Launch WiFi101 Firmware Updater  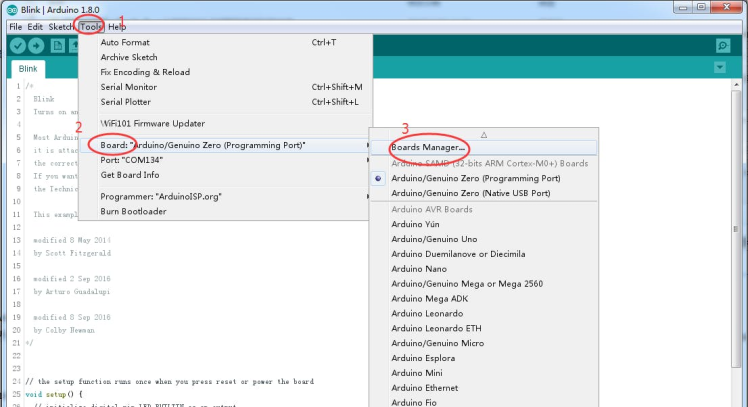[152, 123]
